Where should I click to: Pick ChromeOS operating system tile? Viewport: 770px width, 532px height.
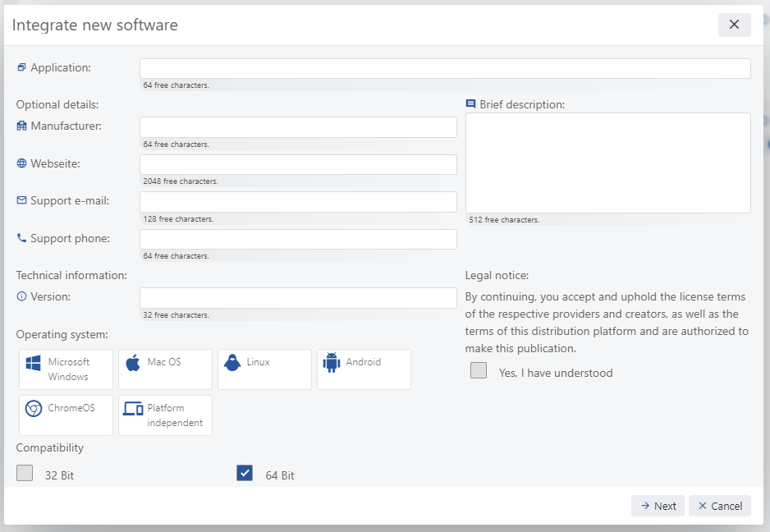pyautogui.click(x=66, y=415)
